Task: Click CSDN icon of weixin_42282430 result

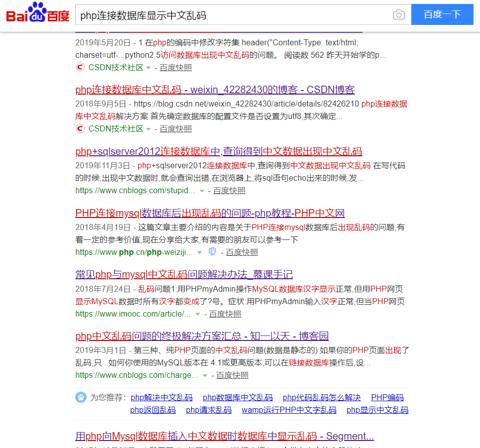Action: [x=80, y=128]
